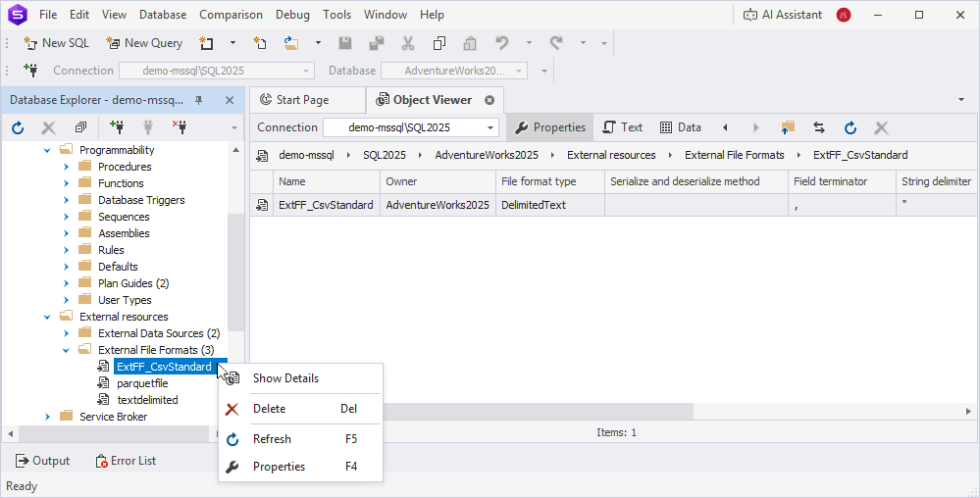Collapse the Programmability folder
Screen dimensions: 980x498
(x=47, y=150)
